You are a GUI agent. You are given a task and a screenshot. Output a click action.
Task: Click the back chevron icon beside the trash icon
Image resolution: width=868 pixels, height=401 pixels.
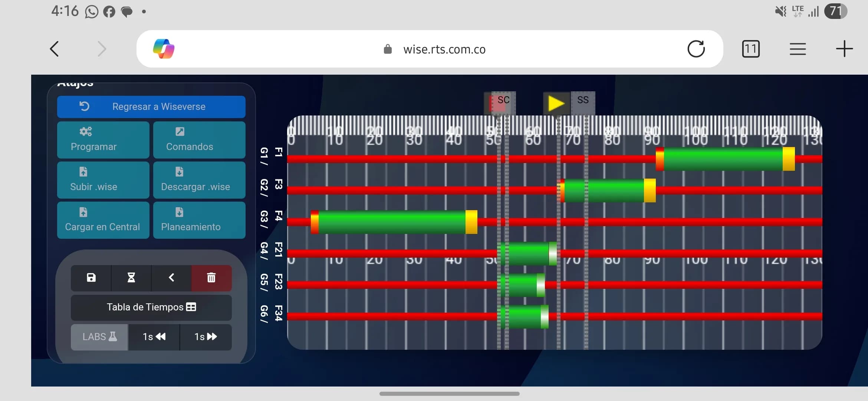[171, 278]
